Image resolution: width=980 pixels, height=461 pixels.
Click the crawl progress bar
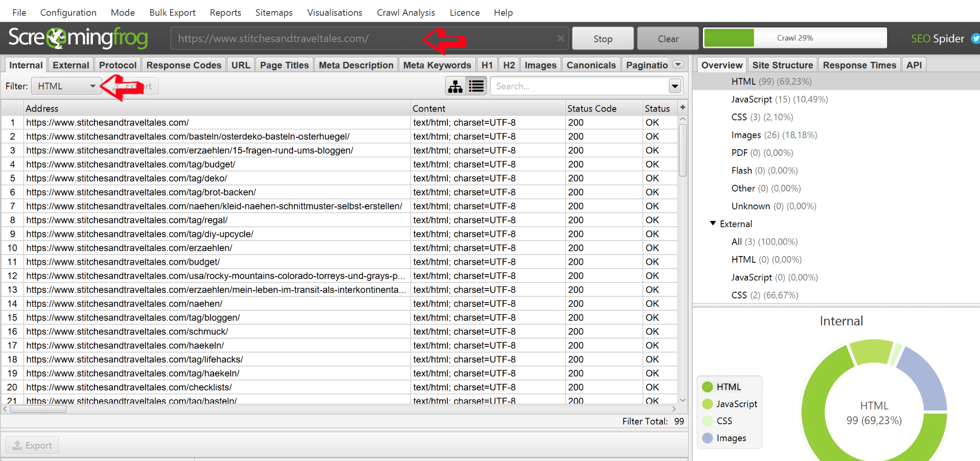click(795, 38)
